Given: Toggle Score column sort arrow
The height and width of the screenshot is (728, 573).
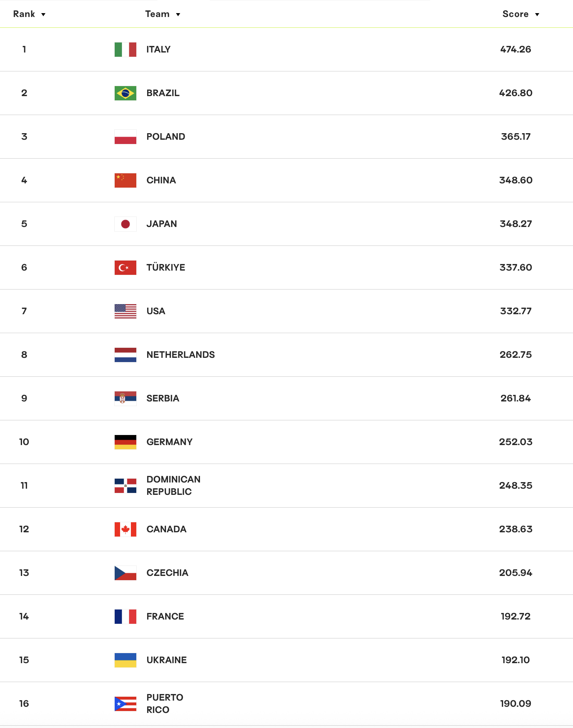Looking at the screenshot, I should [x=537, y=15].
